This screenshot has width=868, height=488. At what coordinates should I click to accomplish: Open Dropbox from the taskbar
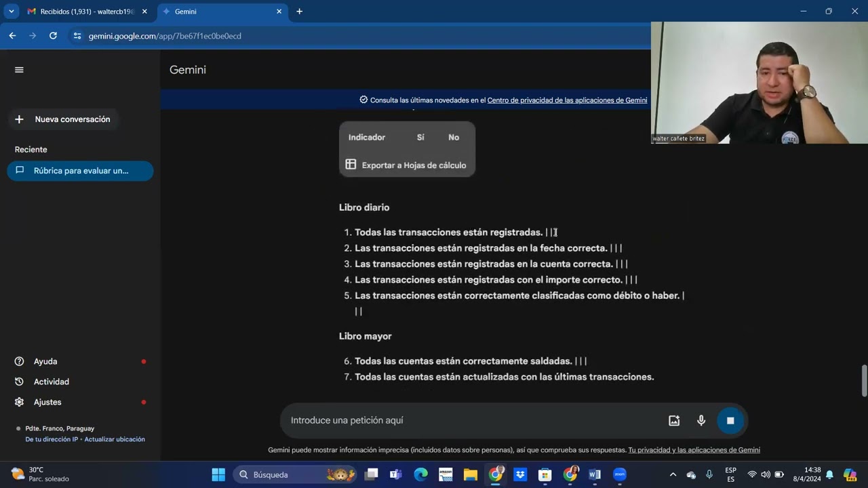[x=520, y=474]
